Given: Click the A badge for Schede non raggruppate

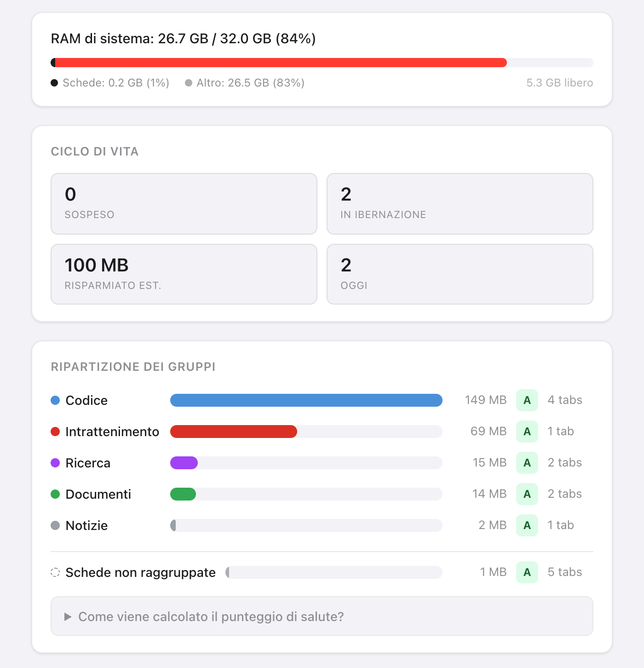Looking at the screenshot, I should click(527, 572).
